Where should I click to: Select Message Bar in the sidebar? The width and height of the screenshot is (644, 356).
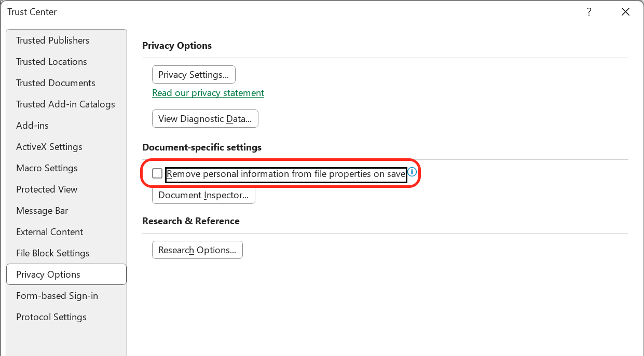pos(42,211)
